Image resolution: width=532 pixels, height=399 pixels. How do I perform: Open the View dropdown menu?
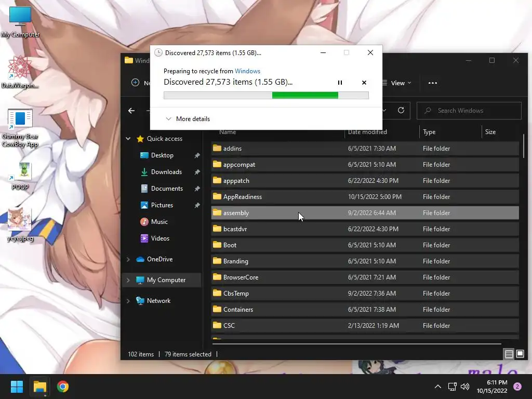(x=397, y=83)
